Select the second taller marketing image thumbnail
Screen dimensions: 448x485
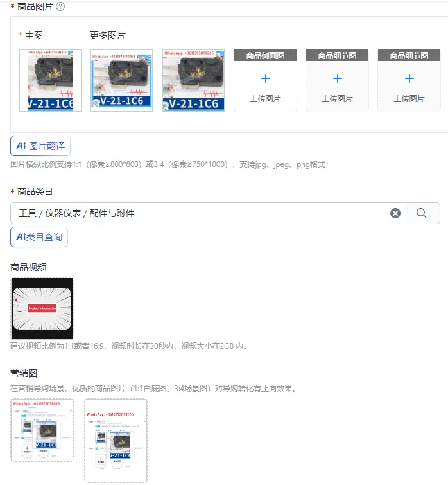coord(116,441)
